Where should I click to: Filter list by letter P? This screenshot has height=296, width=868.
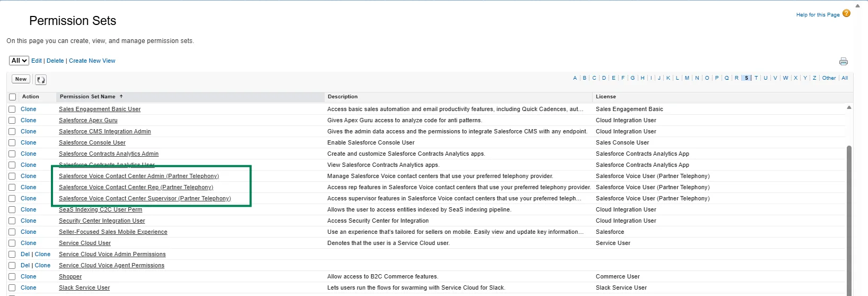pos(717,78)
